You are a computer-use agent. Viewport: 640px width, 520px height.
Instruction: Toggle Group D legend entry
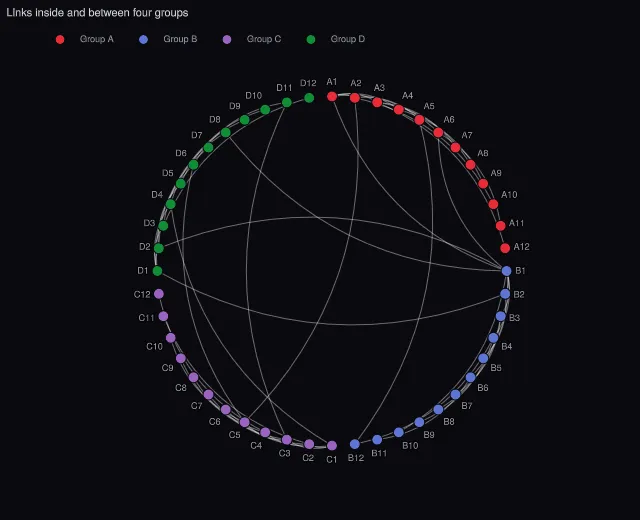[x=336, y=39]
